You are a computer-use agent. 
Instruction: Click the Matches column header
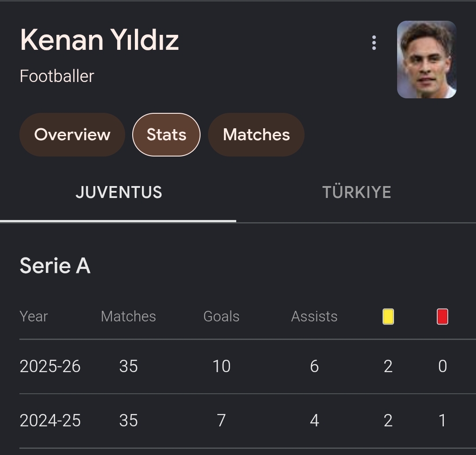(128, 317)
